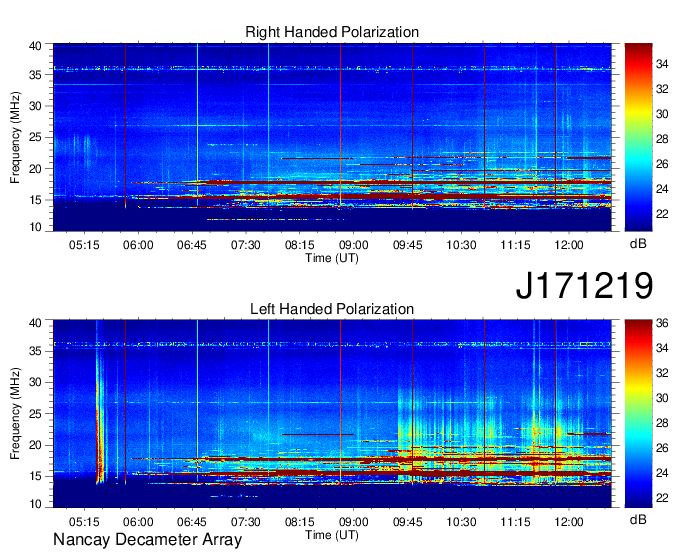
Task: Click the 05:15 time tick of the Left Handed plot
Action: (84, 522)
